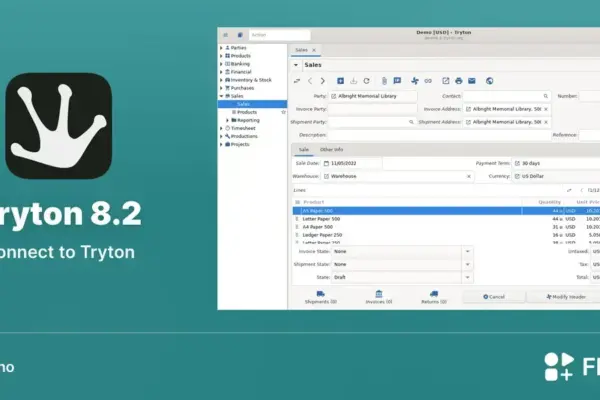Image resolution: width=600 pixels, height=400 pixels.
Task: Expand the Financial tree node
Action: click(x=221, y=72)
